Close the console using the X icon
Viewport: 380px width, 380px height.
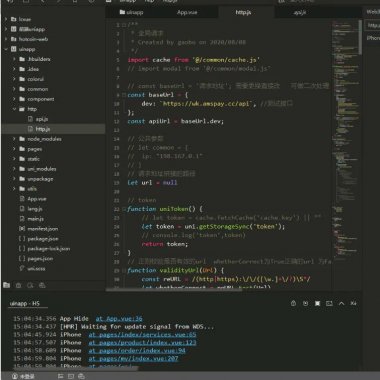tap(353, 303)
